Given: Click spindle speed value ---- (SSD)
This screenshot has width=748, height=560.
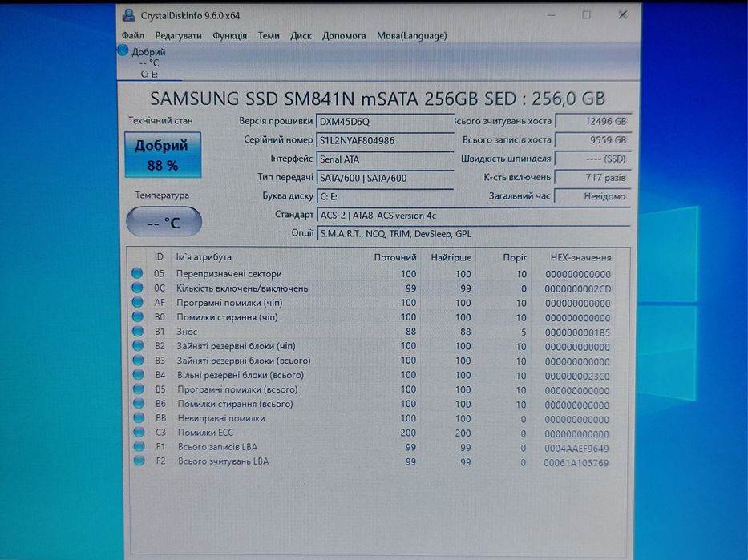Looking at the screenshot, I should [593, 159].
